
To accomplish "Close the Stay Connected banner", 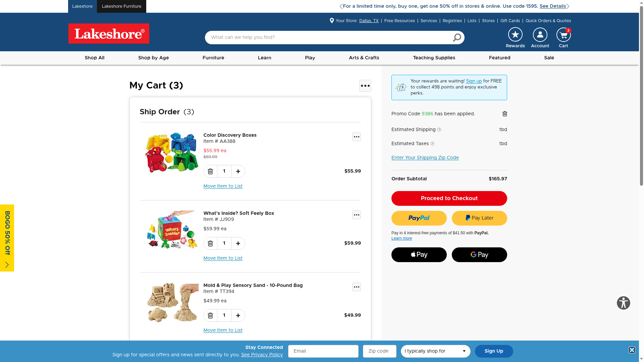I will tap(632, 350).
